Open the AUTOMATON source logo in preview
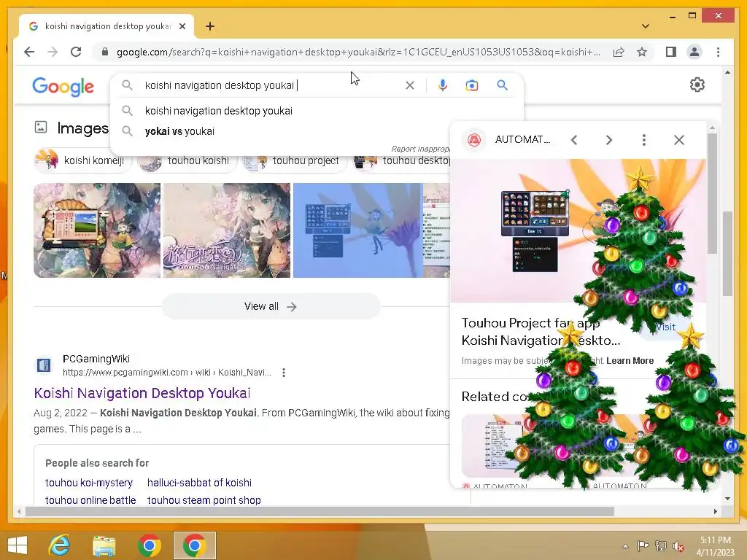This screenshot has width=747, height=560. (474, 140)
